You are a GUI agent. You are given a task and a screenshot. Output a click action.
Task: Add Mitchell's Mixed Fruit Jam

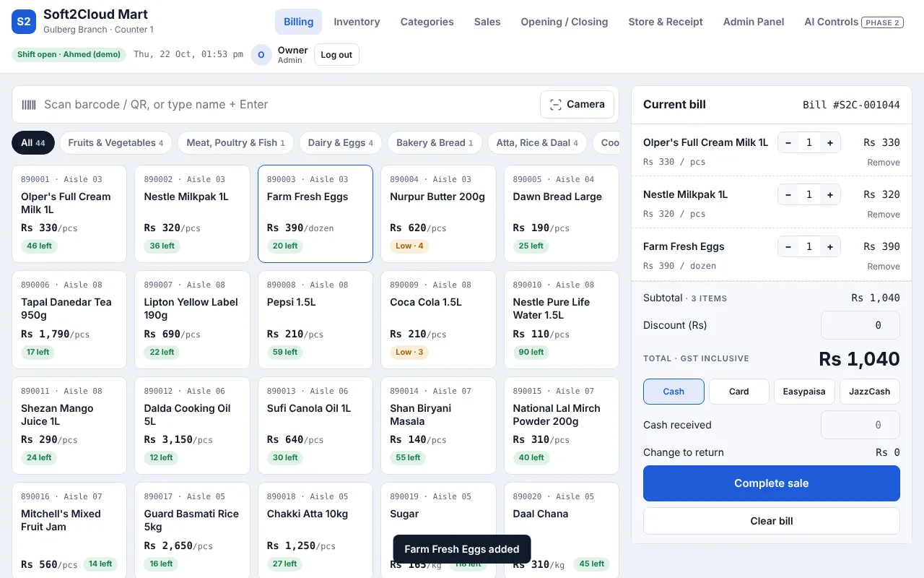click(69, 530)
